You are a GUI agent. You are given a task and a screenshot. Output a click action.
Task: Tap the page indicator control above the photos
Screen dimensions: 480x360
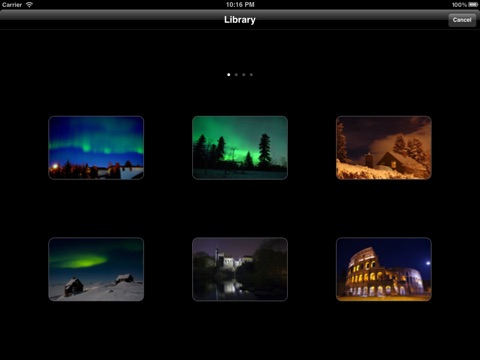(240, 75)
